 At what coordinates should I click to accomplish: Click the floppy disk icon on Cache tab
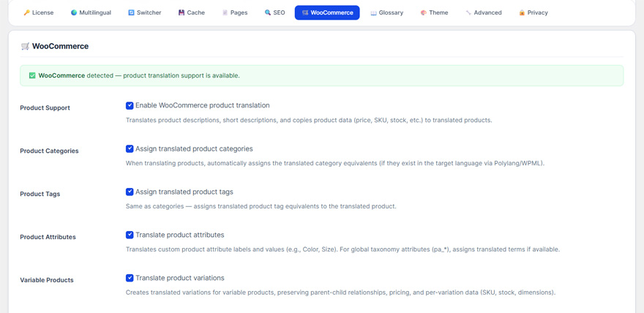(181, 12)
